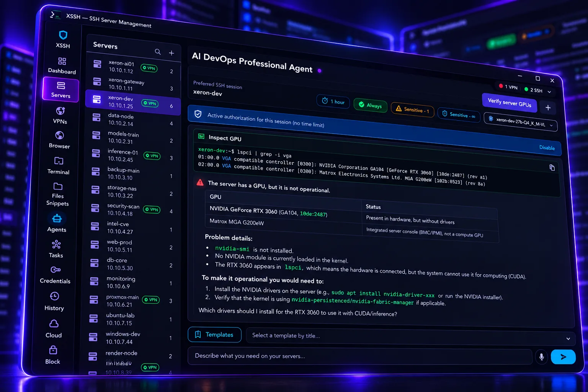Select the db-core server
The image size is (588, 392).
pyautogui.click(x=132, y=264)
